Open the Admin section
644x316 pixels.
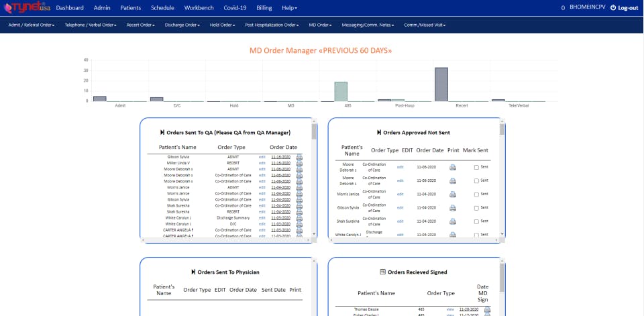click(102, 8)
